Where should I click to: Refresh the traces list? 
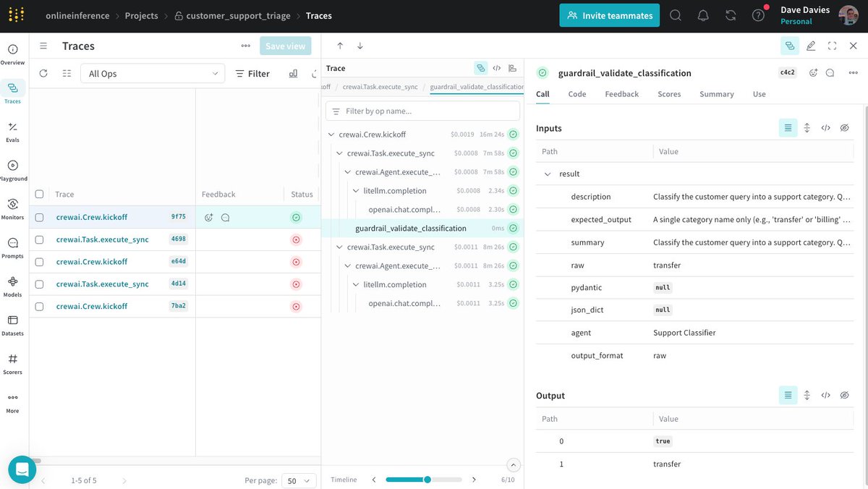coord(43,73)
